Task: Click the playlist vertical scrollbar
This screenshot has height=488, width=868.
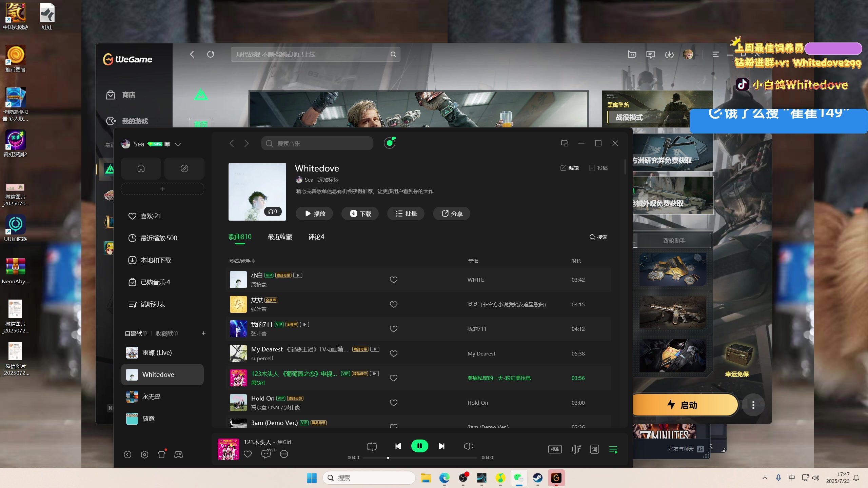Action: tap(625, 167)
